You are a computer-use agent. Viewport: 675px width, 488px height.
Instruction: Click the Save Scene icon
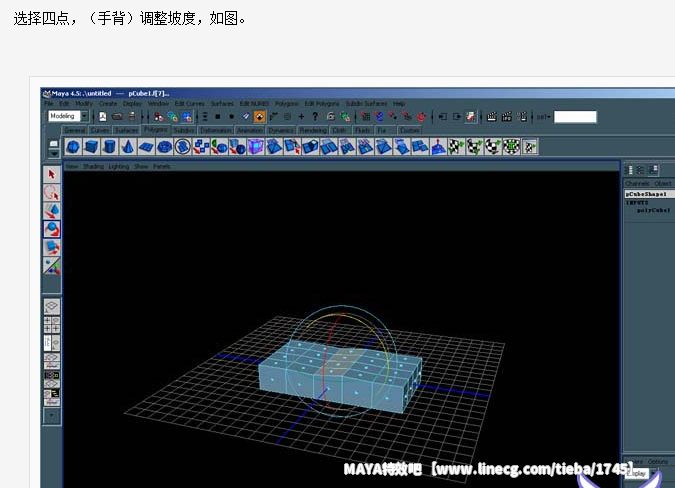pos(132,117)
